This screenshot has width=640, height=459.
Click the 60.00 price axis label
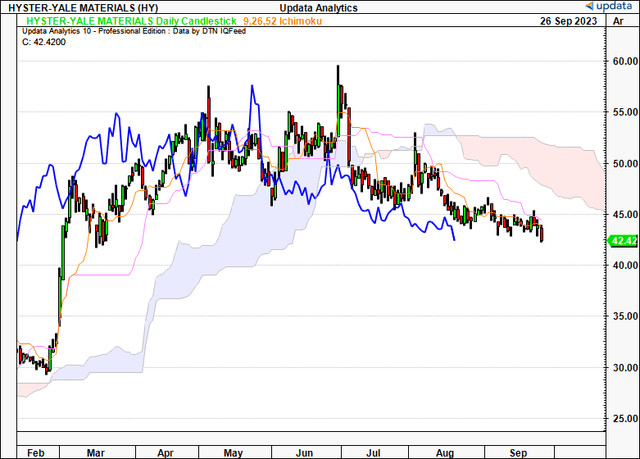(x=625, y=61)
